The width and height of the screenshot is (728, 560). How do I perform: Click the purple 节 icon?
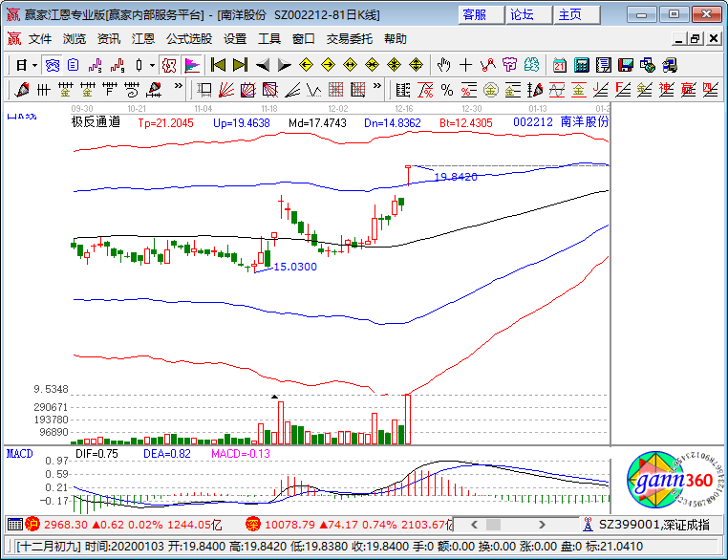(x=509, y=65)
